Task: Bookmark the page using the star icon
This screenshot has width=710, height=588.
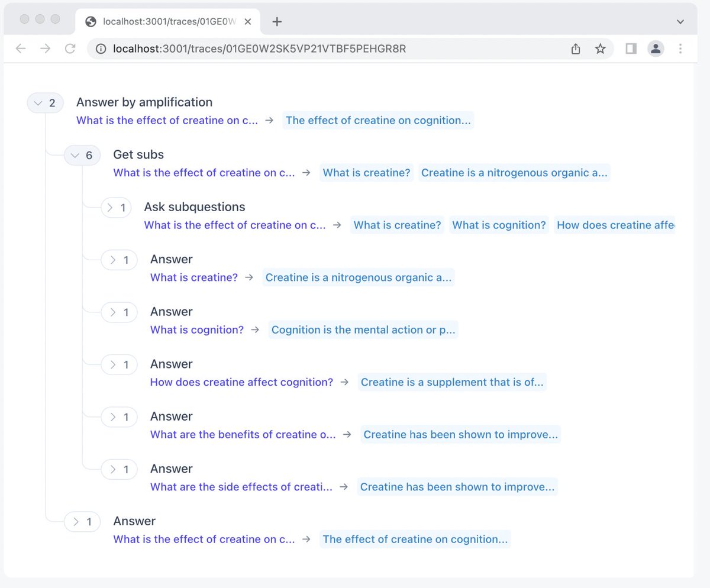Action: (x=600, y=49)
